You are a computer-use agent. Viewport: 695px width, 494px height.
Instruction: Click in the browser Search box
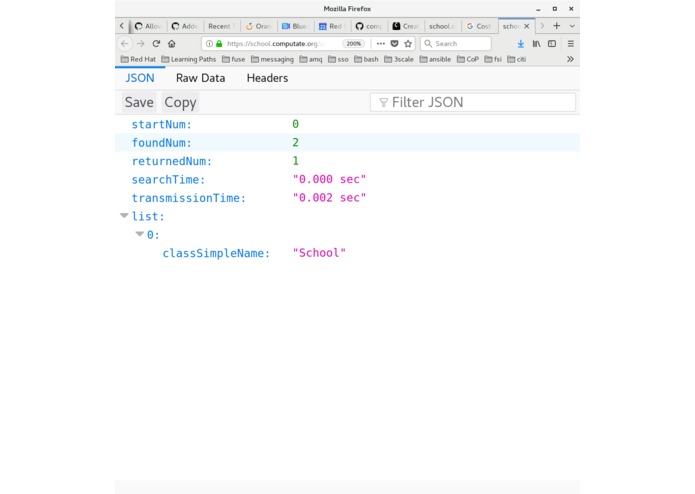[x=456, y=43]
